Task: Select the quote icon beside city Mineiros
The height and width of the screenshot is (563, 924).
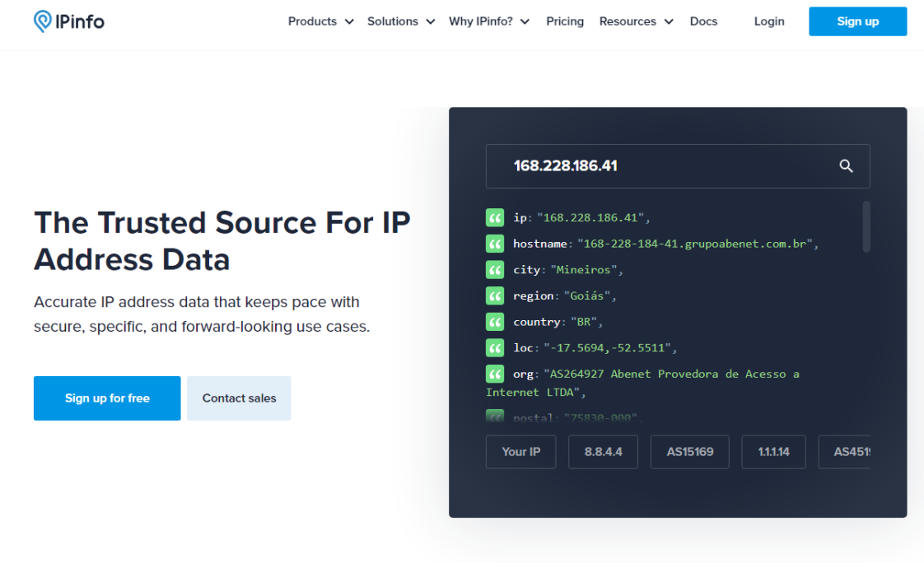Action: [494, 269]
